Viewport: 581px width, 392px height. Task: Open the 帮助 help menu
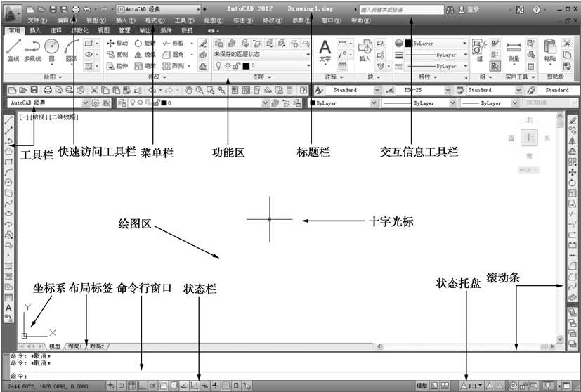click(360, 21)
